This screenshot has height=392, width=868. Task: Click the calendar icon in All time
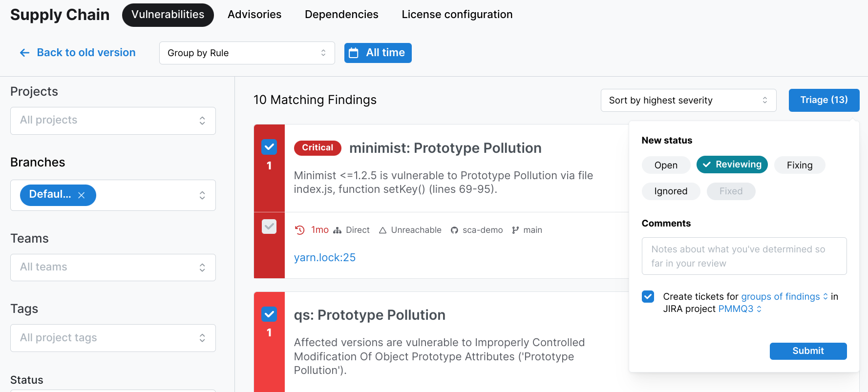click(x=354, y=53)
